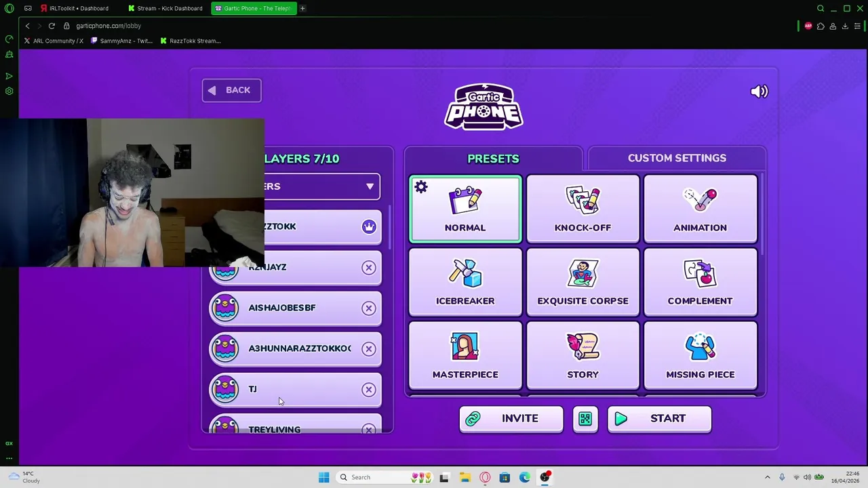Open a new browser tab
Image resolution: width=868 pixels, height=488 pixels.
point(302,8)
